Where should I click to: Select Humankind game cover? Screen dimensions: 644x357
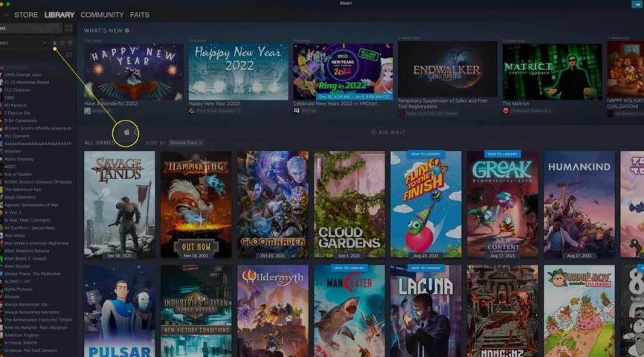(579, 205)
